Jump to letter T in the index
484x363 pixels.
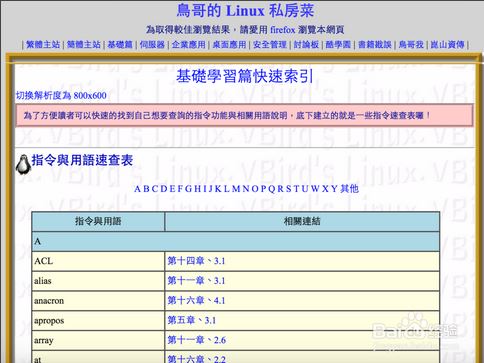[296, 189]
